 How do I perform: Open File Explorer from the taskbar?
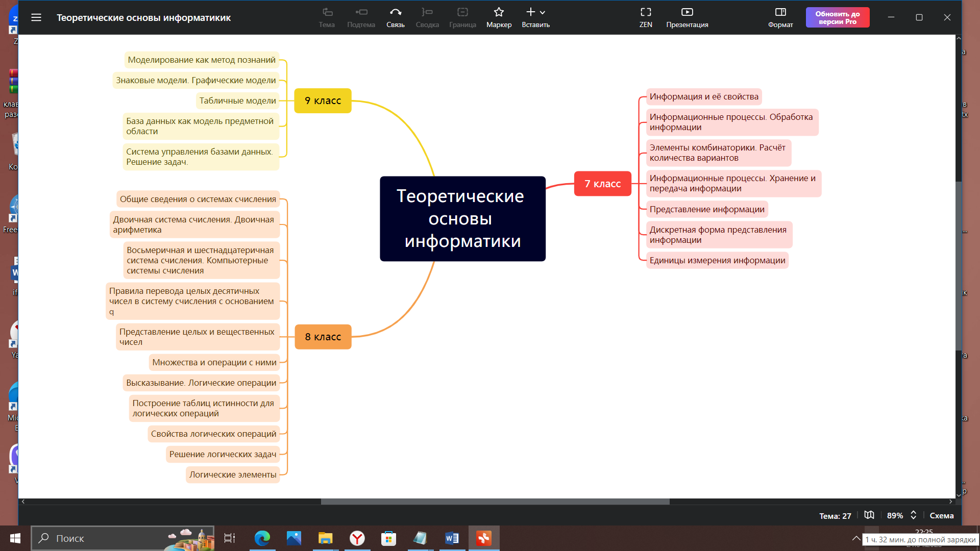tap(326, 538)
